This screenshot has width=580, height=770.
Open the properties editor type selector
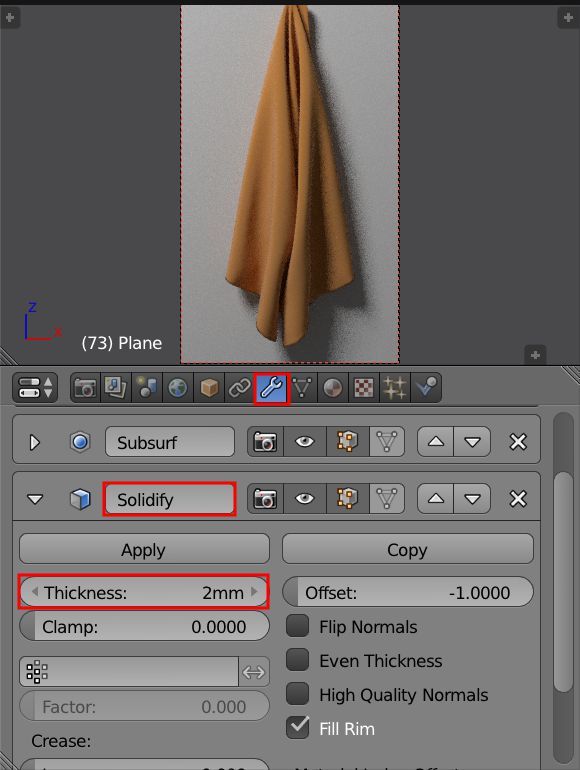35,388
